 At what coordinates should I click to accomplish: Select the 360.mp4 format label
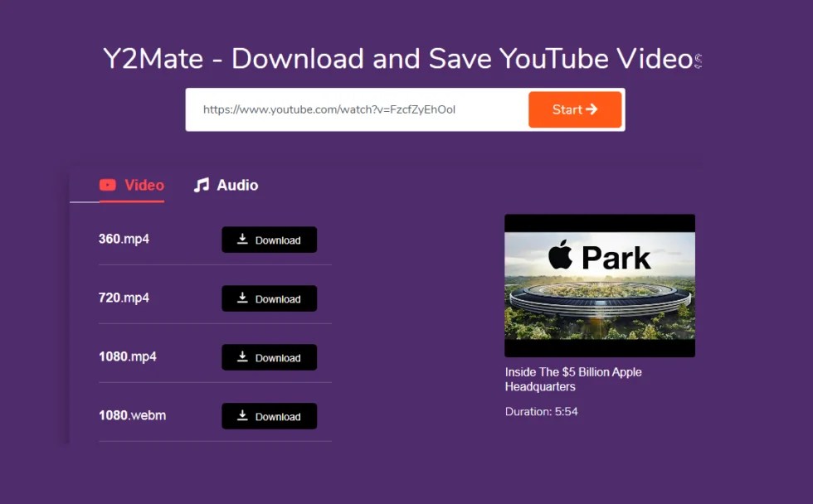123,240
